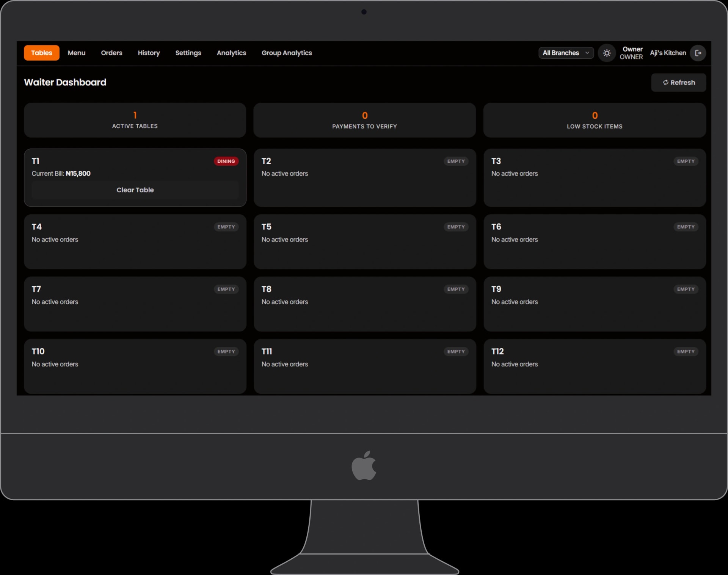Click the EMPTY badge on T2
This screenshot has width=728, height=575.
pos(456,161)
